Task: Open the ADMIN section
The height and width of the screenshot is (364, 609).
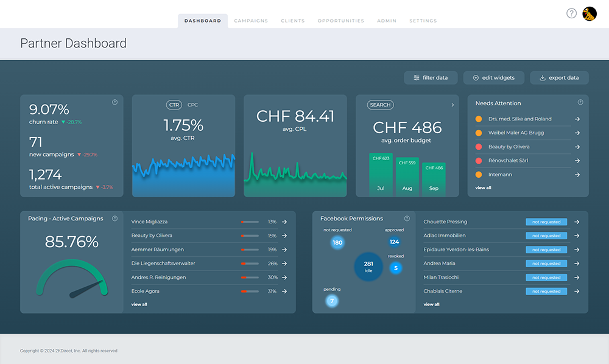Action: pyautogui.click(x=387, y=20)
